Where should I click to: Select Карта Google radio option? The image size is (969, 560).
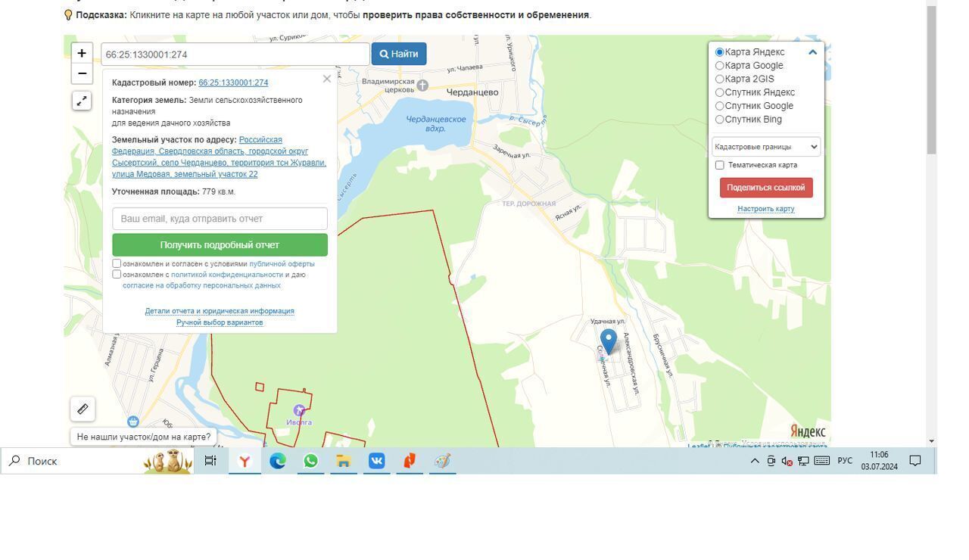(x=720, y=66)
